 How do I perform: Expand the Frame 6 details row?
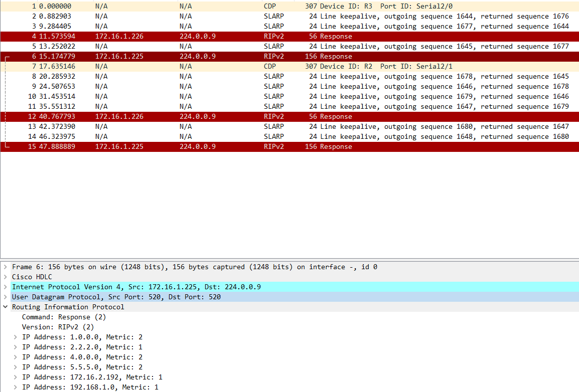[5, 267]
